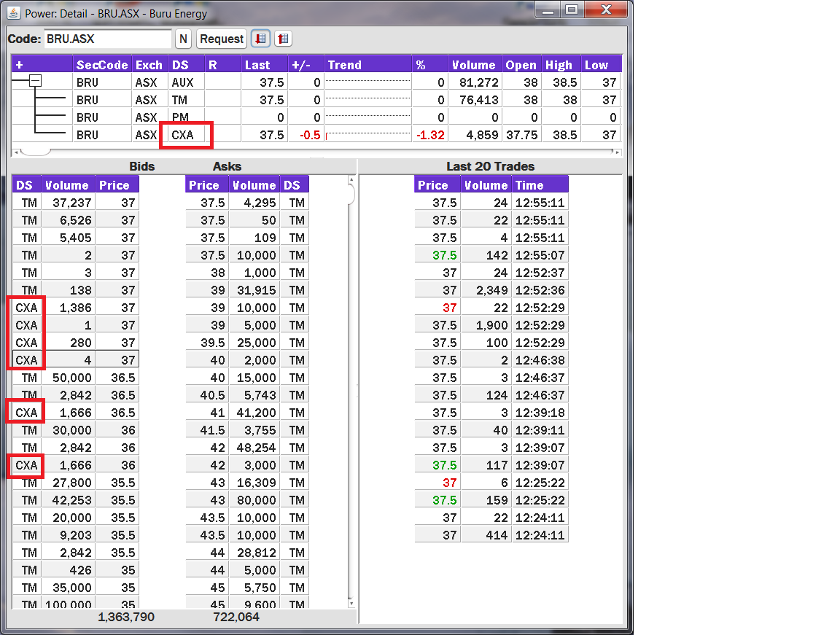Click the trade with volume 414
Viewport: 840px width, 635px height.
[x=491, y=535]
